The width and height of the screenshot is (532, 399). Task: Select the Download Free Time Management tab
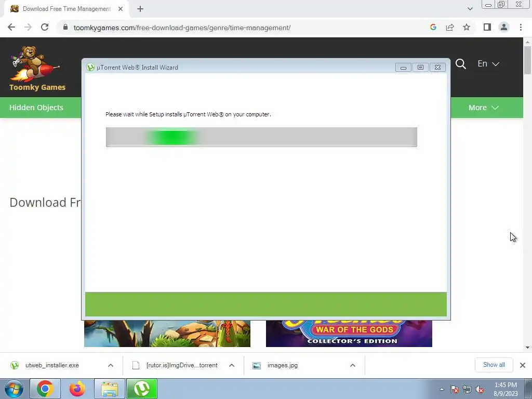(66, 9)
